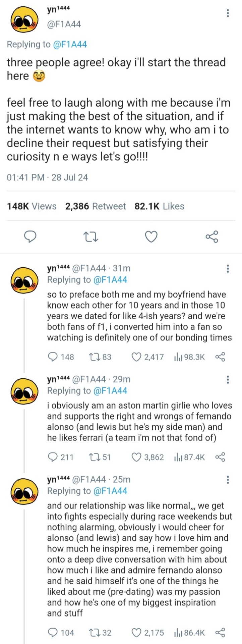Open options menu on 25m reply

click(228, 480)
